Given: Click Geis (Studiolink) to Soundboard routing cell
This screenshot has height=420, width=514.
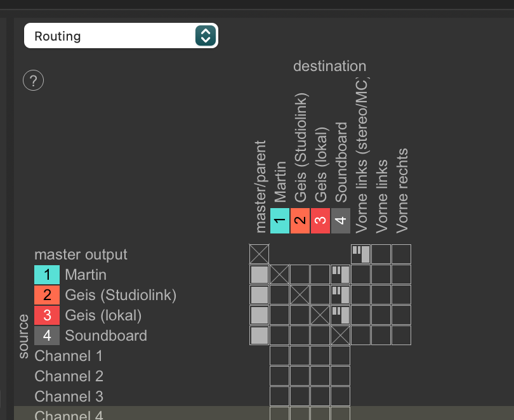Looking at the screenshot, I should tap(340, 295).
